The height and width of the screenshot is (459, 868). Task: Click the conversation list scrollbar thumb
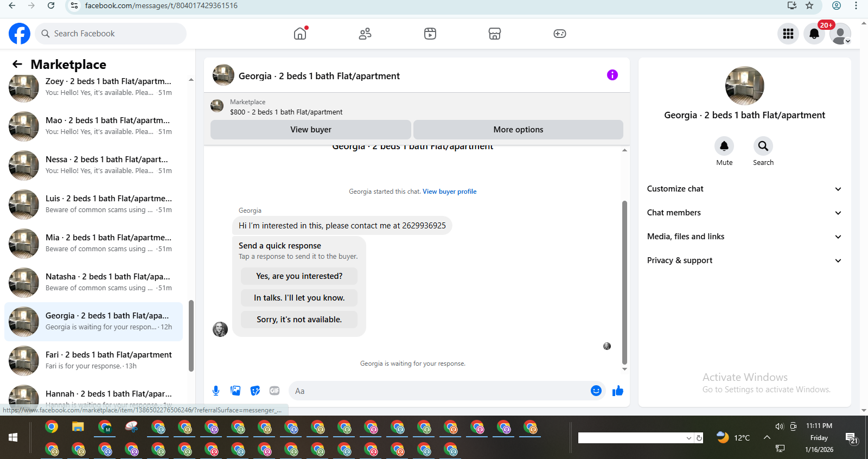[191, 335]
